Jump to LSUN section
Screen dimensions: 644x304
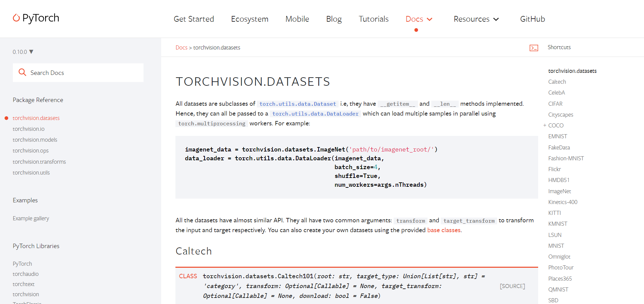(x=555, y=235)
